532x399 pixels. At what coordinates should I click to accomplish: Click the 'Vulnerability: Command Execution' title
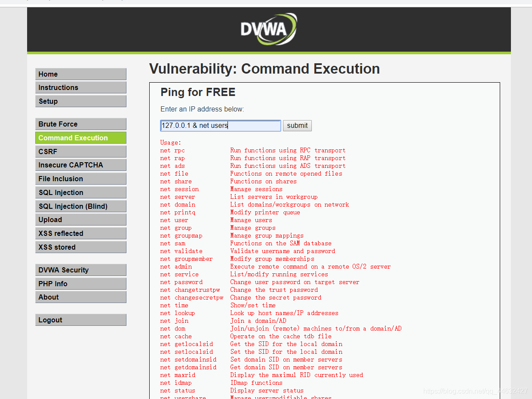point(264,69)
